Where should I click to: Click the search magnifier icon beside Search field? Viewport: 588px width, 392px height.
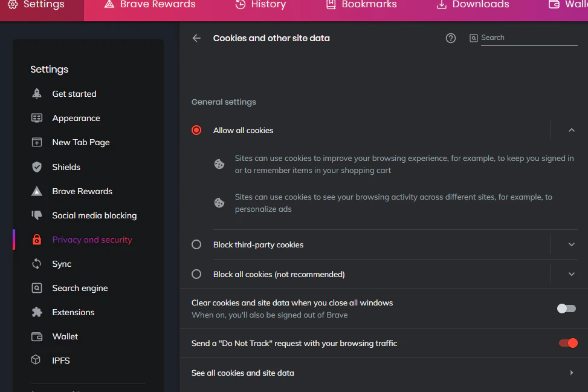click(474, 38)
